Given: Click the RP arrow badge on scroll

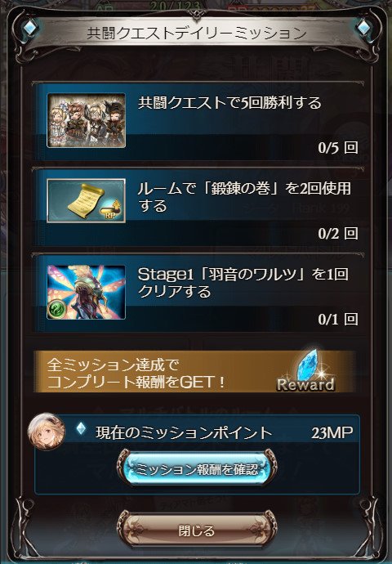Looking at the screenshot, I should (x=112, y=211).
